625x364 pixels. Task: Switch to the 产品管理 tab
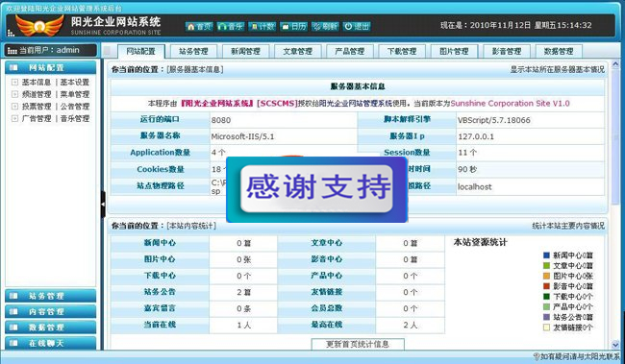350,51
